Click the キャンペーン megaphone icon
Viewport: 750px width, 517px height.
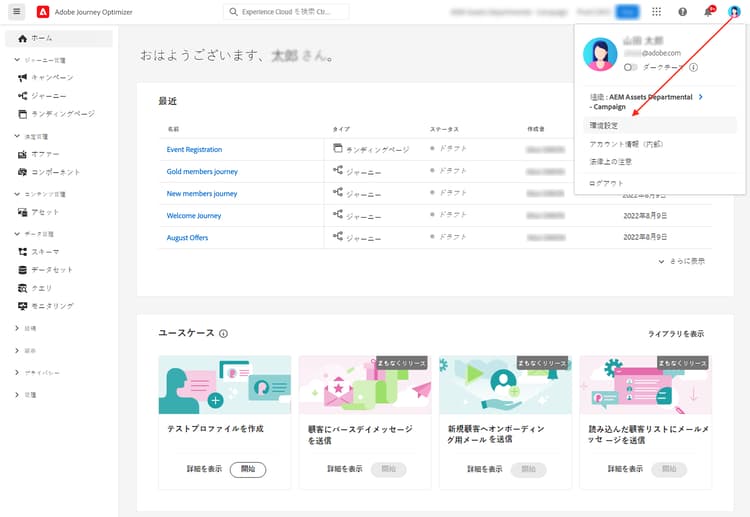tap(22, 77)
